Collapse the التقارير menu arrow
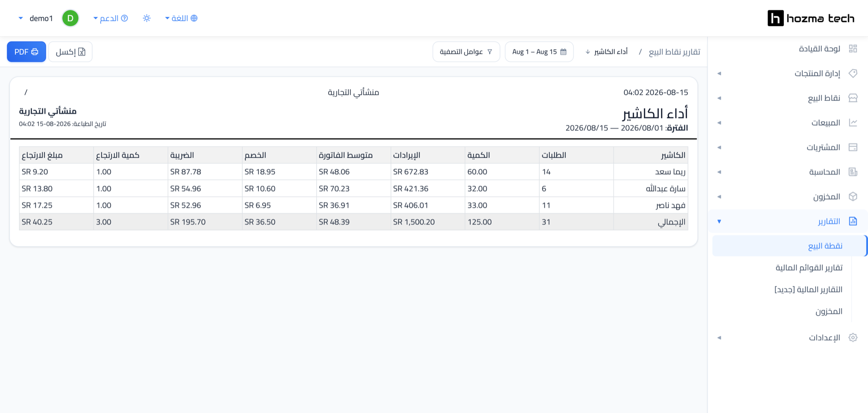 tap(719, 221)
